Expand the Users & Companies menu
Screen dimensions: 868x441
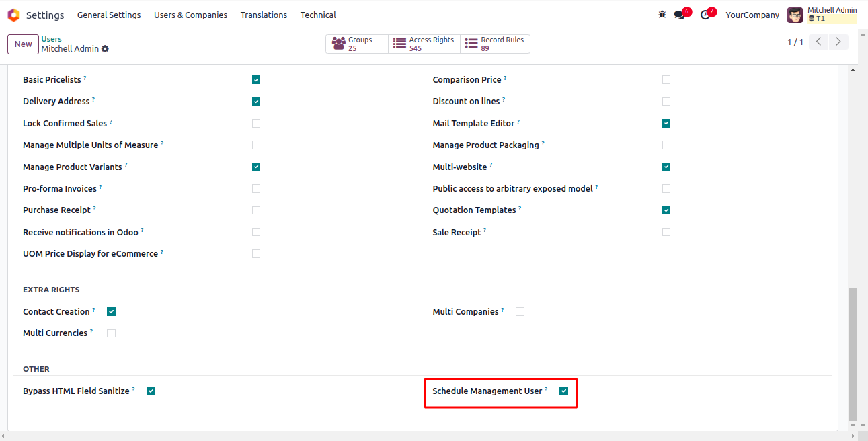coord(190,15)
